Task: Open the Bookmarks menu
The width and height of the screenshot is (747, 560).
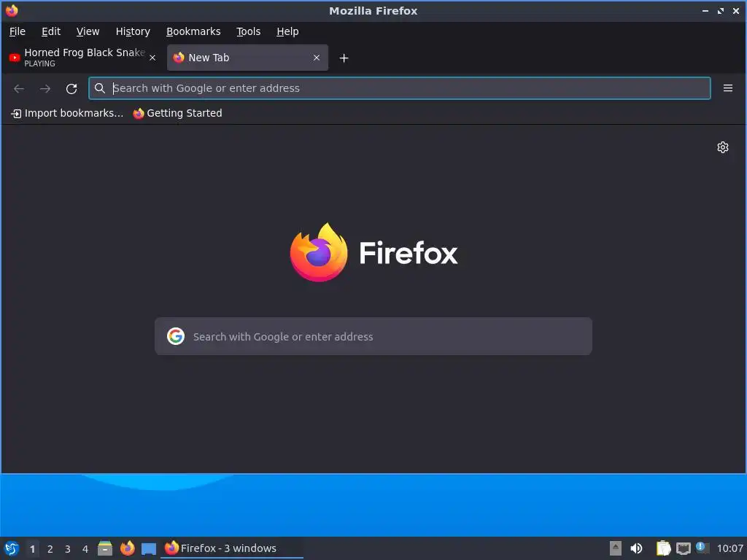Action: tap(193, 31)
